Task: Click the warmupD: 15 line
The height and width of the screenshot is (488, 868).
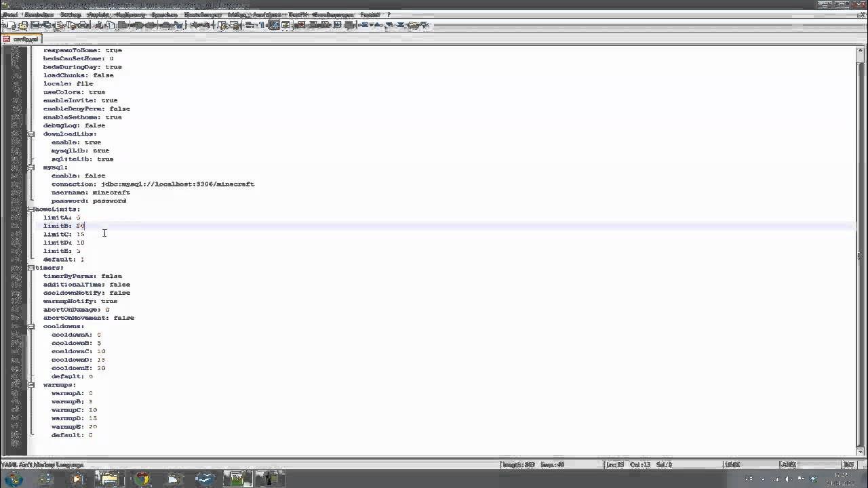Action: (75, 418)
